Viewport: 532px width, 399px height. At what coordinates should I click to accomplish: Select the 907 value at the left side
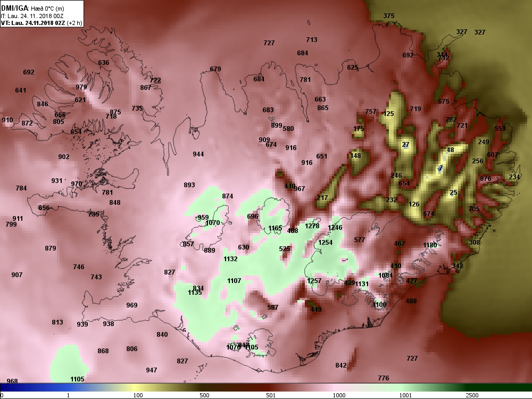tap(17, 275)
